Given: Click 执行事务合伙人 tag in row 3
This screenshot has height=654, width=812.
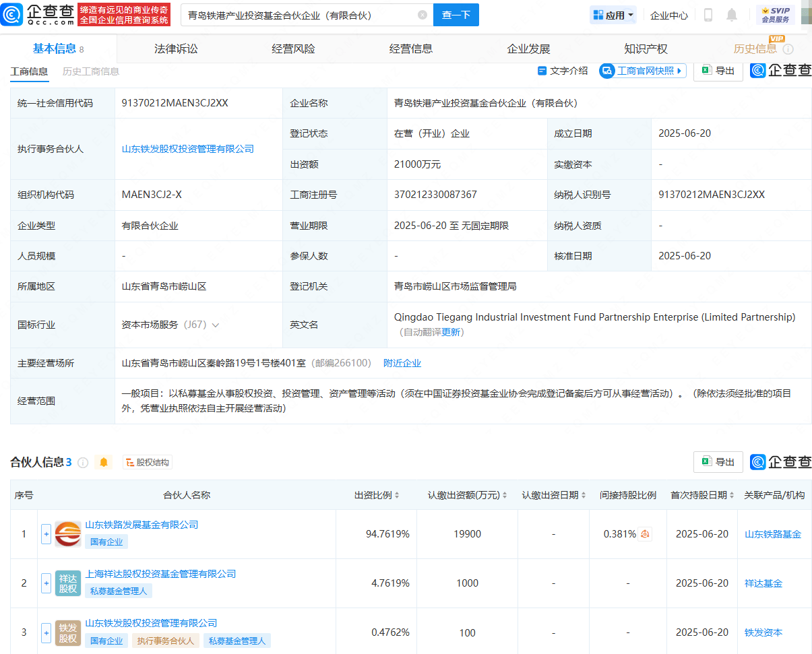Looking at the screenshot, I should 165,641.
